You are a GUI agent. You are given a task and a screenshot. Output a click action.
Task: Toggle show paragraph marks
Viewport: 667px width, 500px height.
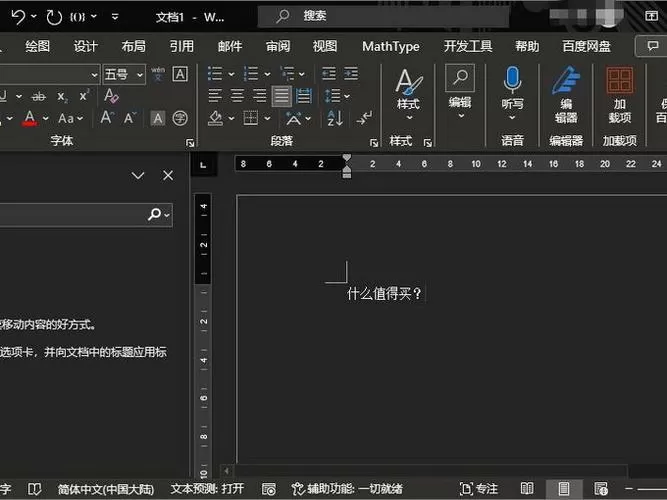[x=364, y=118]
